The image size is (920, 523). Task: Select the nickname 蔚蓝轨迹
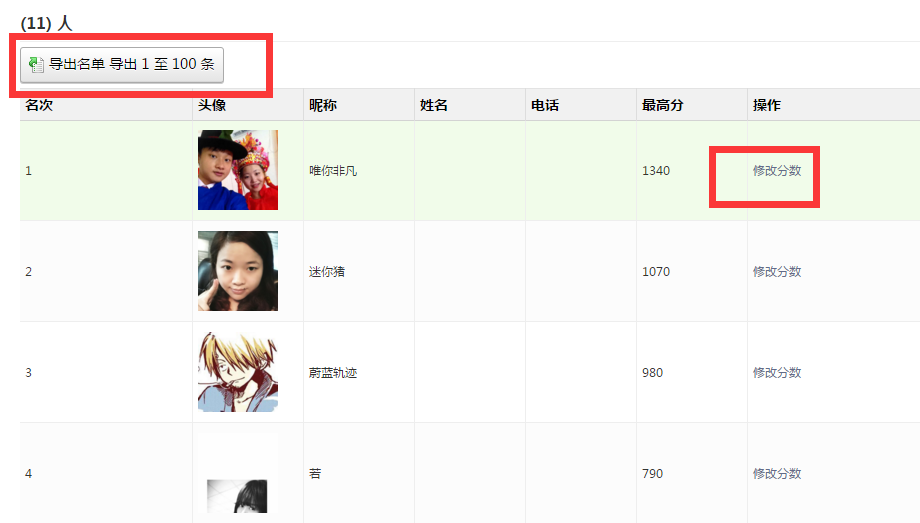(x=333, y=373)
